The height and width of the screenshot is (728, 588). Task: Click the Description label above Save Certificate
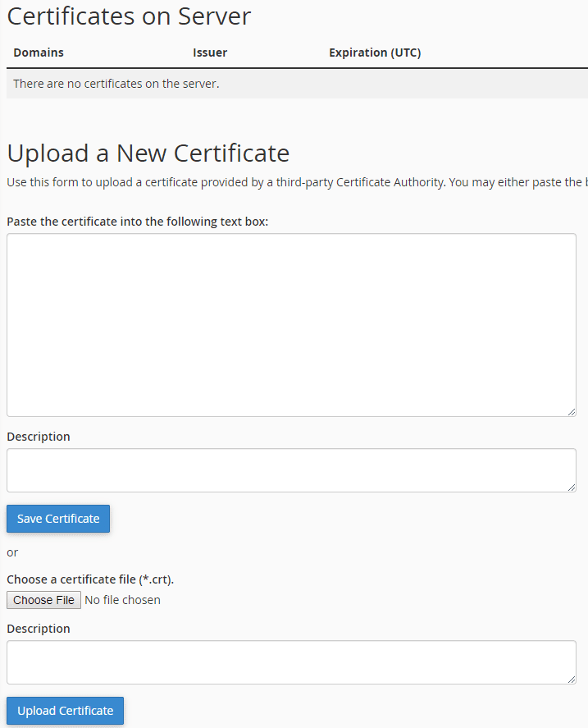pyautogui.click(x=39, y=437)
